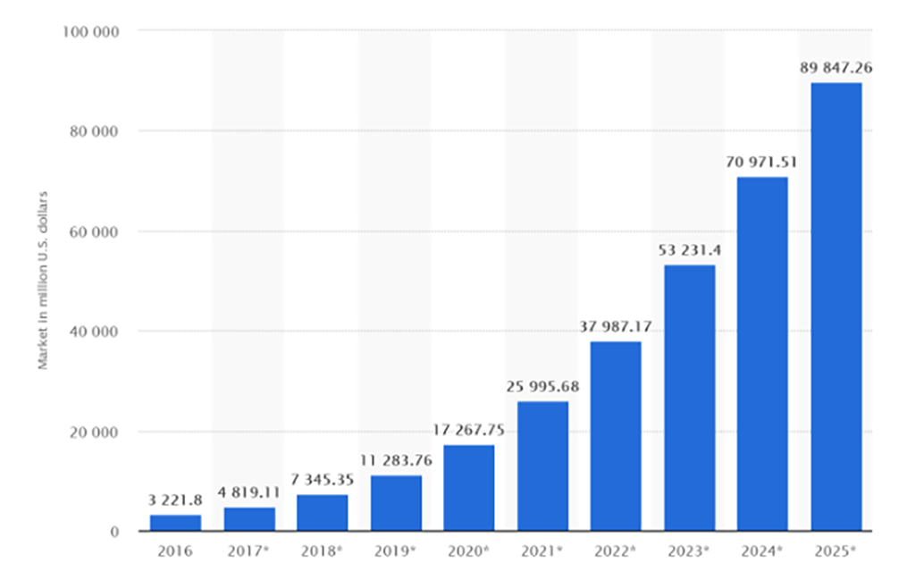915x588 pixels.
Task: Click the 'Market in million U.S. dollars' axis title
Action: 42,280
